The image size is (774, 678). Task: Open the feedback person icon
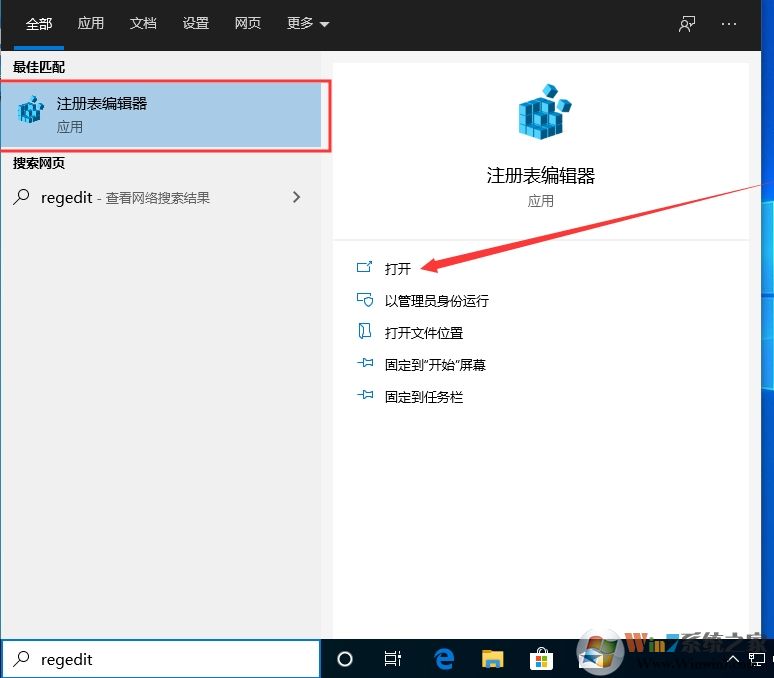click(687, 24)
